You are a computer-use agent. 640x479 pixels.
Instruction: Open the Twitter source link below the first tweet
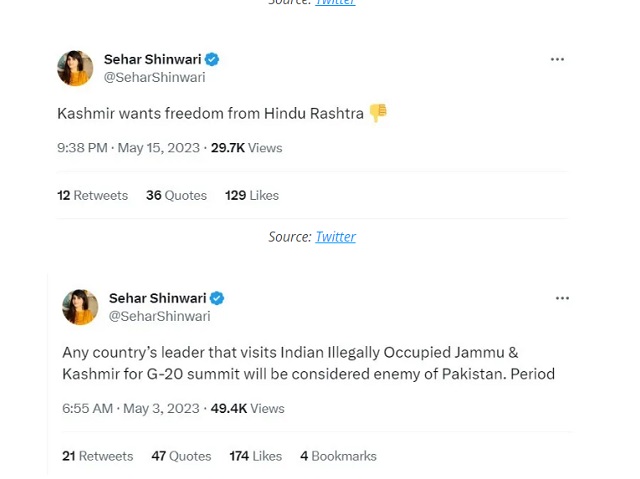(335, 237)
